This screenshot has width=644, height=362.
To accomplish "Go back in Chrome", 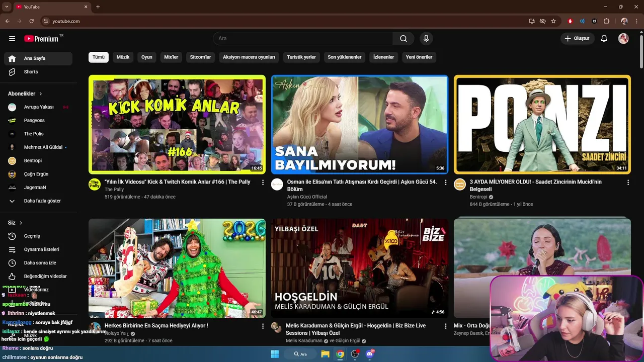I will (x=8, y=21).
